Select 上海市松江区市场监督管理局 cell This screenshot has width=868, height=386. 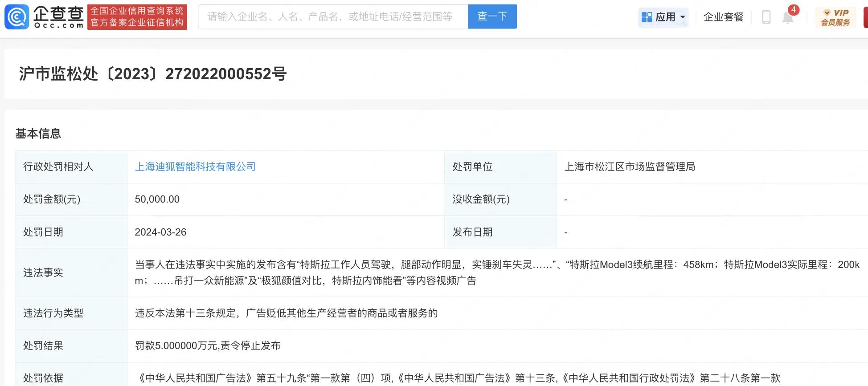pyautogui.click(x=712, y=167)
